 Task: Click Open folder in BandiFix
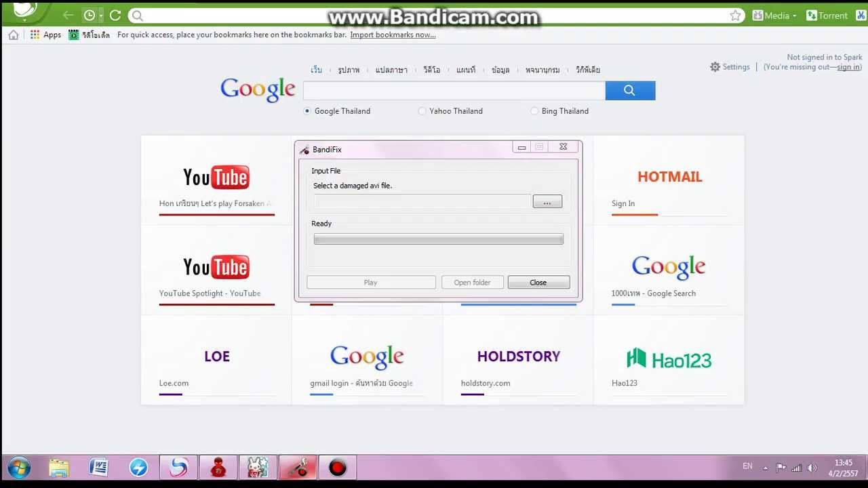[473, 283]
